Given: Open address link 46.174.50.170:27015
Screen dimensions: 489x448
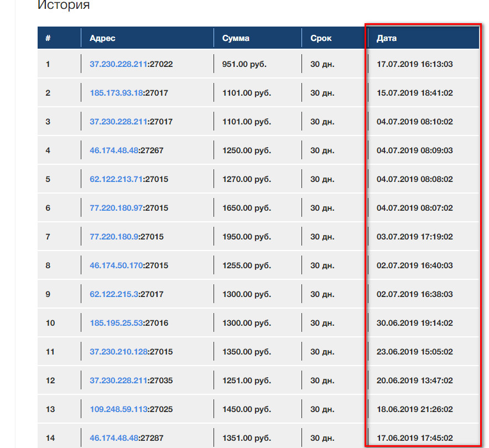Looking at the screenshot, I should 129,265.
